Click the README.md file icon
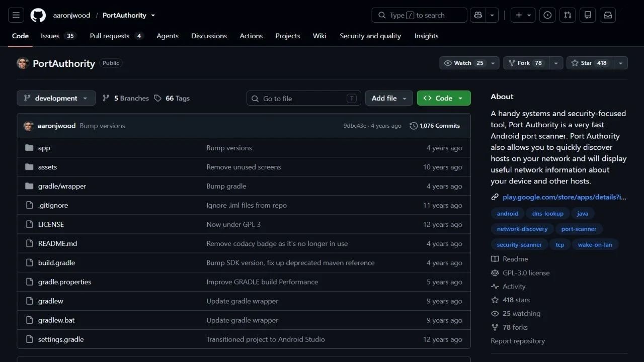 click(x=29, y=243)
